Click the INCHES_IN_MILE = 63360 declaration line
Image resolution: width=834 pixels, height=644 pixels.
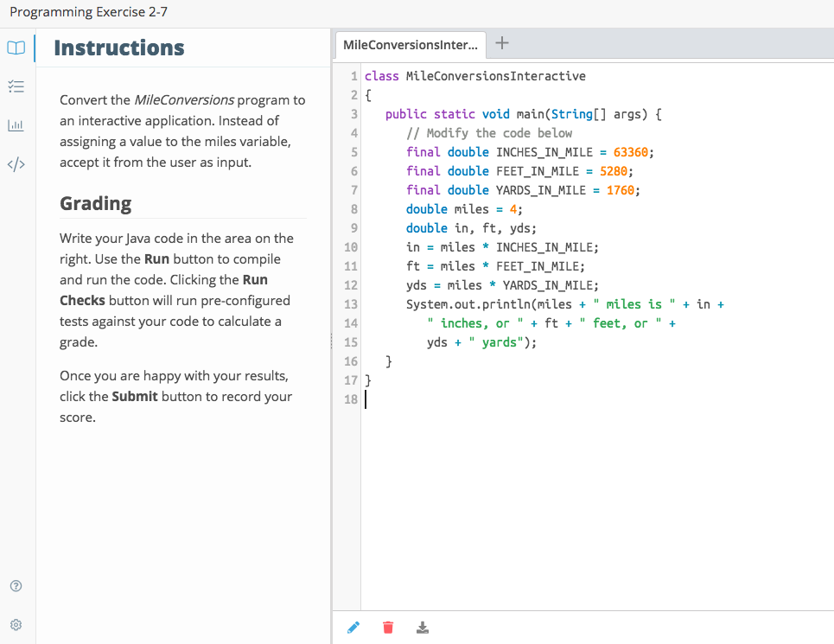(530, 152)
